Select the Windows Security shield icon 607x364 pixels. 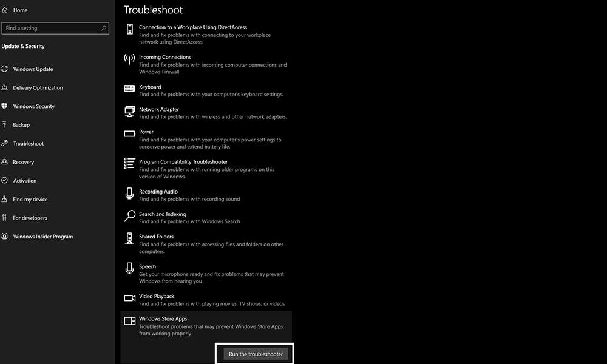point(5,106)
